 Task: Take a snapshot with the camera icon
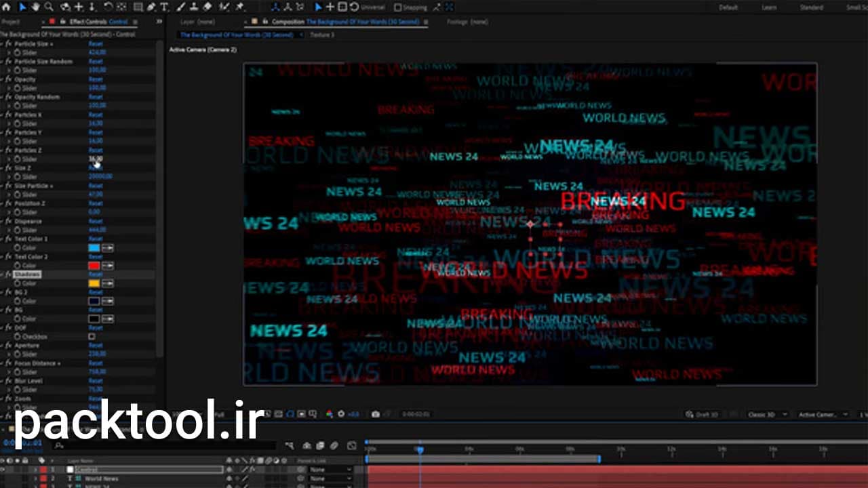[x=376, y=414]
